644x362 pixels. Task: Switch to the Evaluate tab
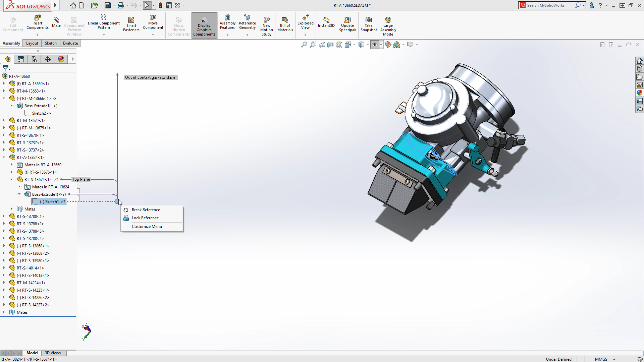(x=70, y=43)
